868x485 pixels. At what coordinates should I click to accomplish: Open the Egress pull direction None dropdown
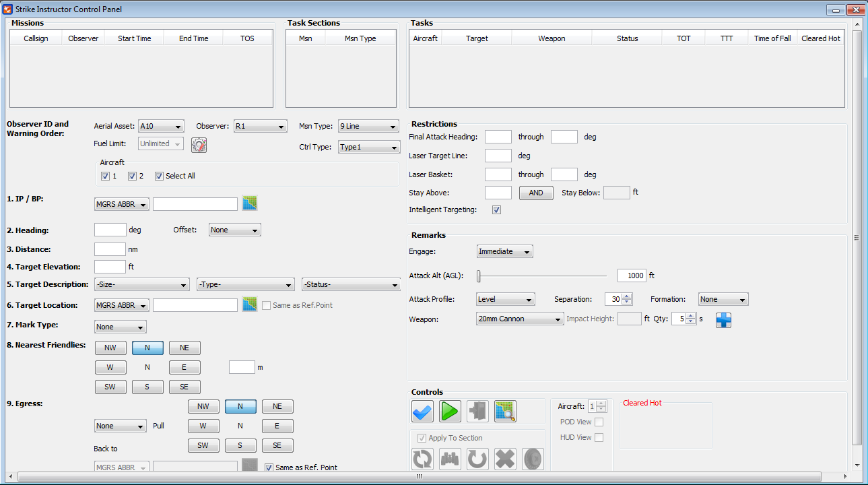click(x=121, y=426)
